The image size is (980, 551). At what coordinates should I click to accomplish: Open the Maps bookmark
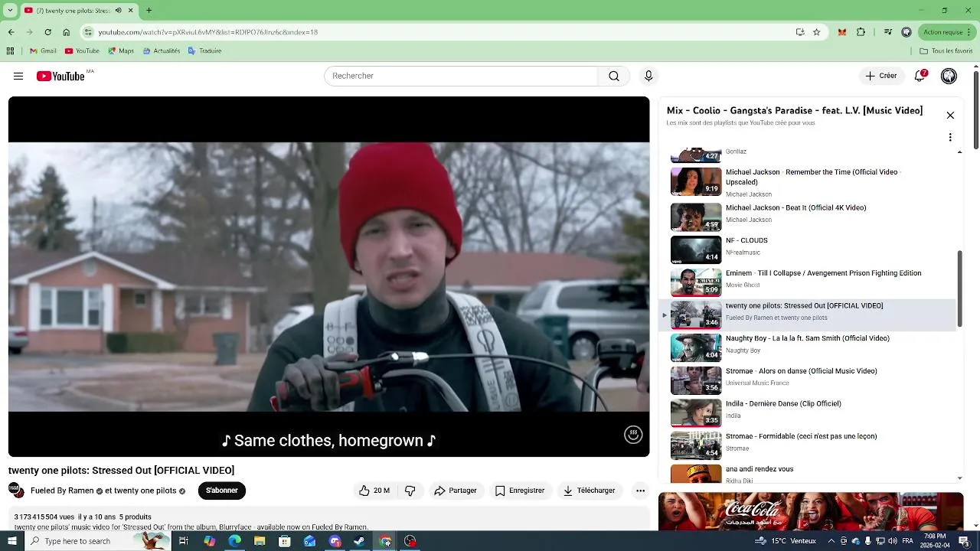(121, 51)
